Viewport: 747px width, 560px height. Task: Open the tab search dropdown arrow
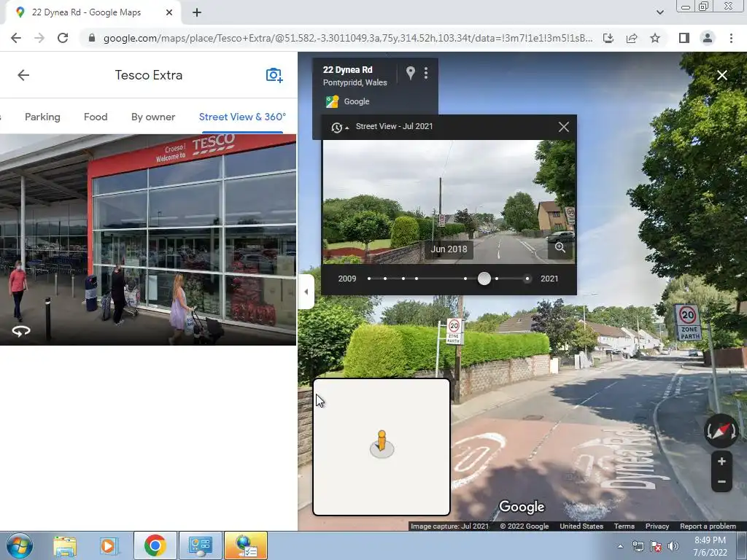(659, 13)
